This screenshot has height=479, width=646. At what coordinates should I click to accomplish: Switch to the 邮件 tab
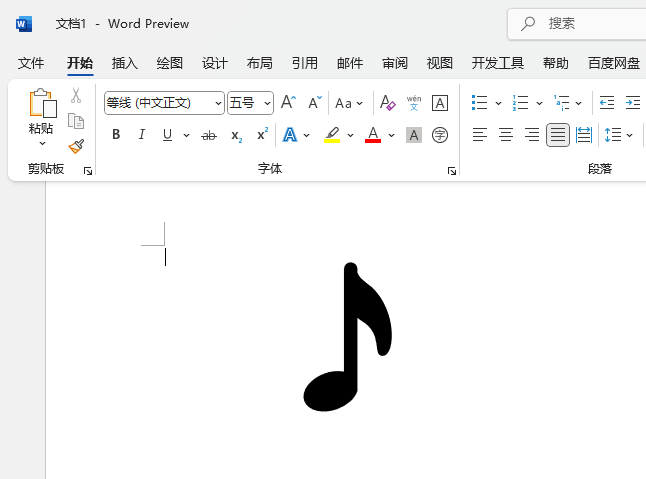[350, 63]
